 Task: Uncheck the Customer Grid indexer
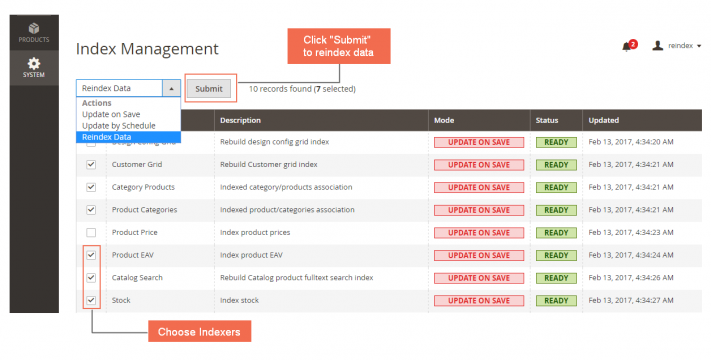[x=91, y=164]
